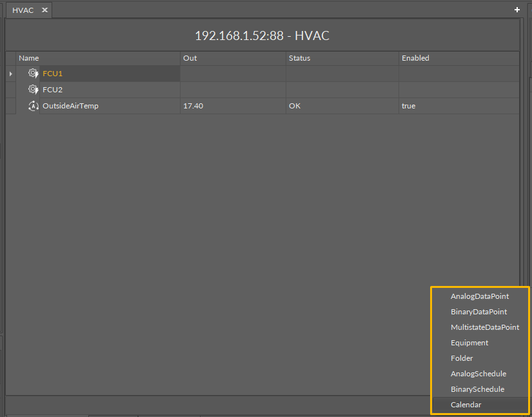The image size is (532, 417).
Task: Choose AnalogSchedule from the list
Action: pos(478,374)
